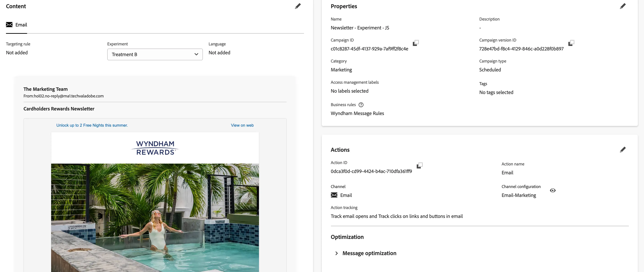The width and height of the screenshot is (644, 272).
Task: Click 'Unlock up to 2 Free Nights' link
Action: 92,125
